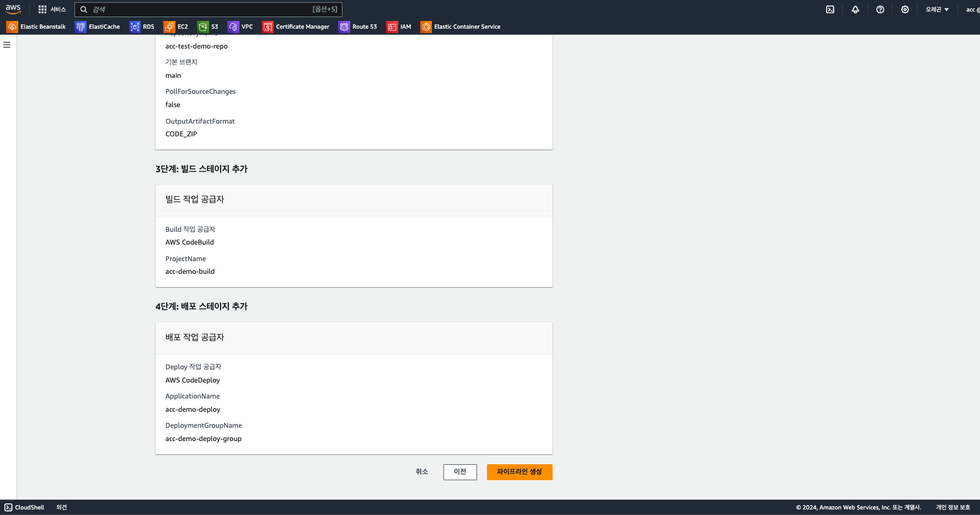Select the AWS CodeDeploy provider text
Image resolution: width=980 pixels, height=515 pixels.
(x=192, y=380)
